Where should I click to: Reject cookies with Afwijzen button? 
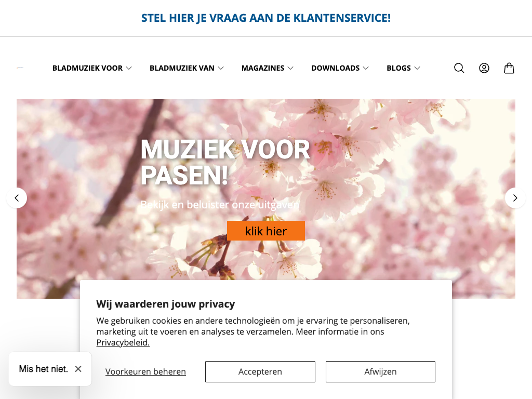380,371
